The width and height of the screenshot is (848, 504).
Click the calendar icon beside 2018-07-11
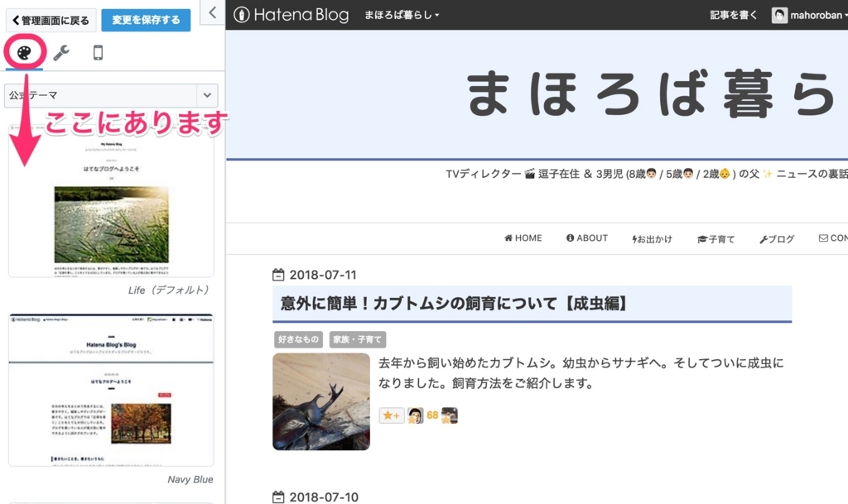[278, 275]
